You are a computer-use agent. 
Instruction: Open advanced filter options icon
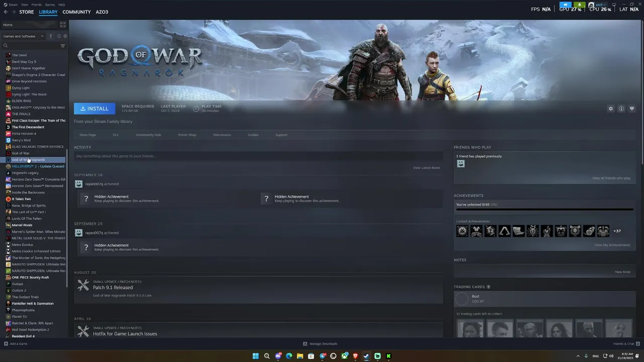(x=63, y=46)
